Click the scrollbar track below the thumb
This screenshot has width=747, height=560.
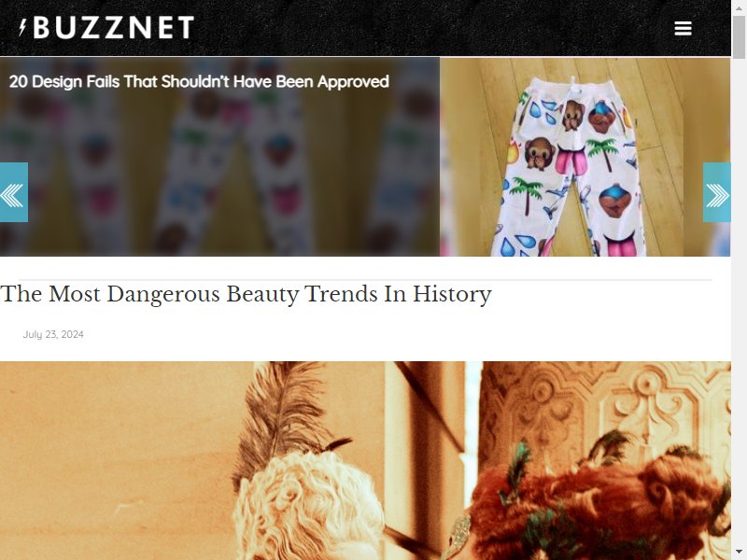pyautogui.click(x=739, y=305)
